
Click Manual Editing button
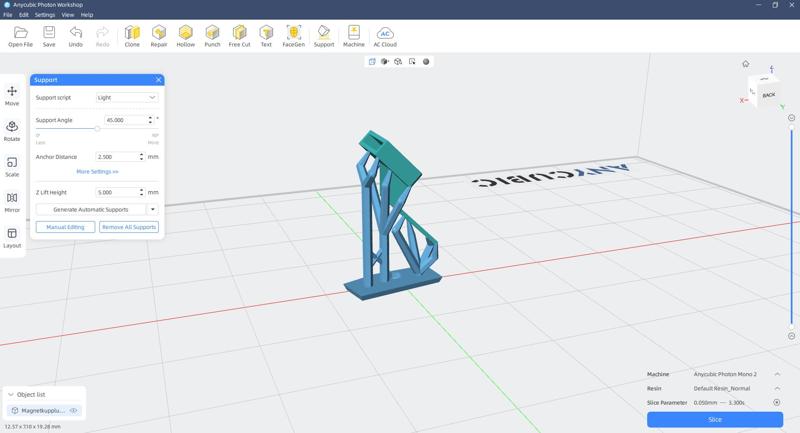65,227
